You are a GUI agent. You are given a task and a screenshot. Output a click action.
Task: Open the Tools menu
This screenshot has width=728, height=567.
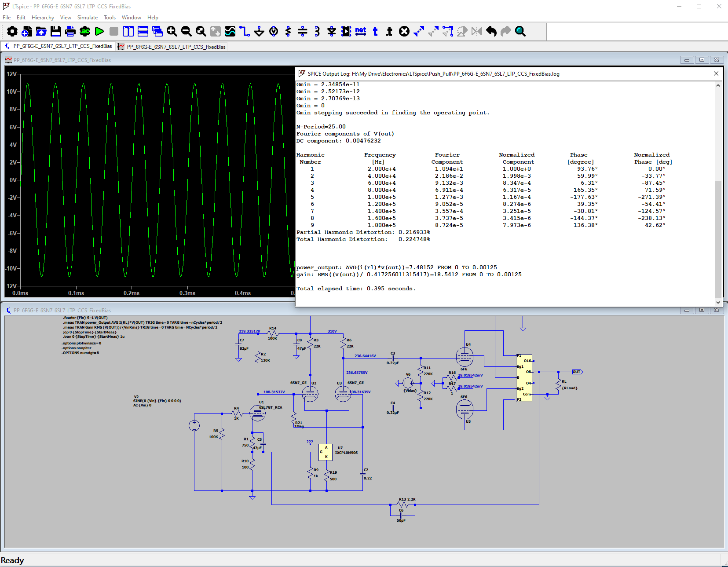110,18
